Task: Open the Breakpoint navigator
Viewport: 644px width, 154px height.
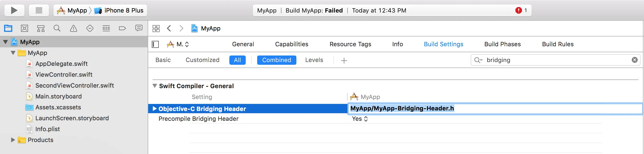Action: pyautogui.click(x=122, y=28)
